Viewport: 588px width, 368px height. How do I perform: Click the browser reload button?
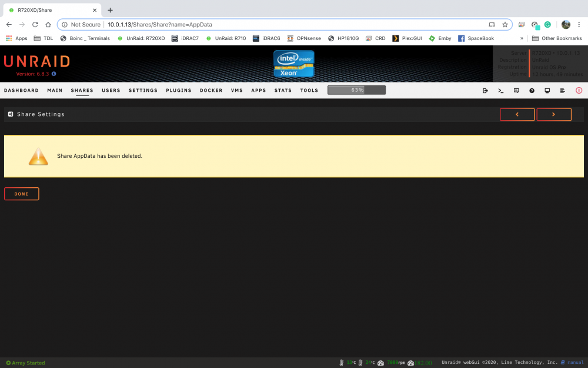(x=35, y=24)
